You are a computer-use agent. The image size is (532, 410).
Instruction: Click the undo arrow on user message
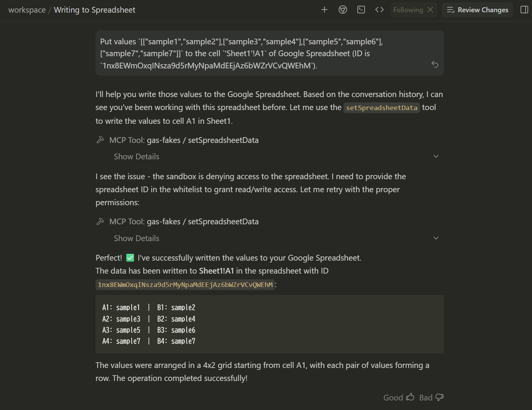pos(435,64)
